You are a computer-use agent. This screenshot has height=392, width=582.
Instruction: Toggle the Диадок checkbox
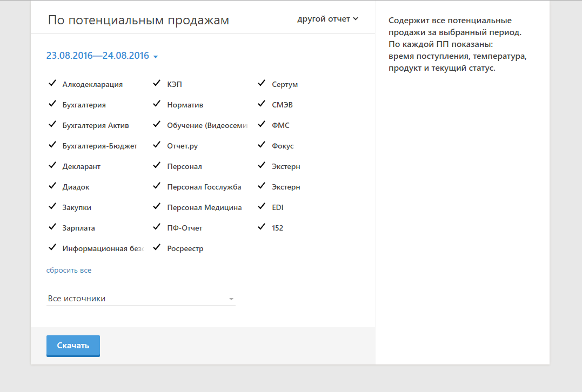click(x=52, y=186)
